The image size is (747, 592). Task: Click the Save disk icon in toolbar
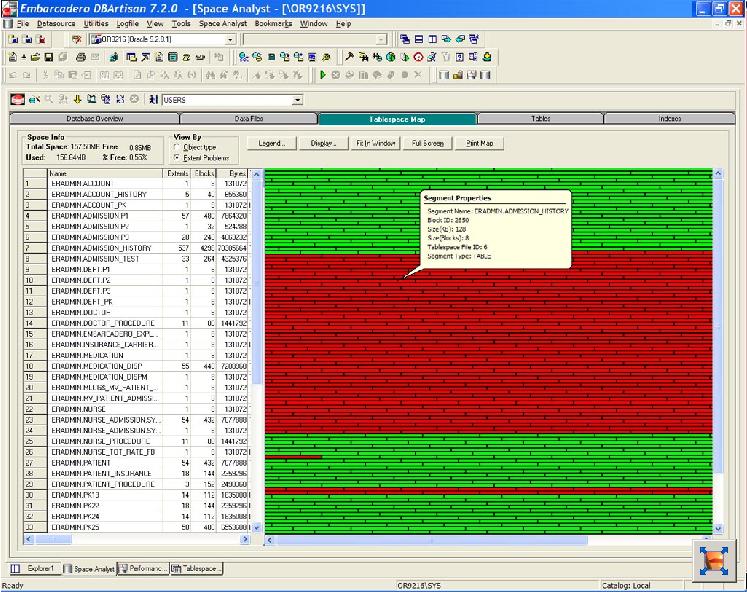[x=49, y=57]
